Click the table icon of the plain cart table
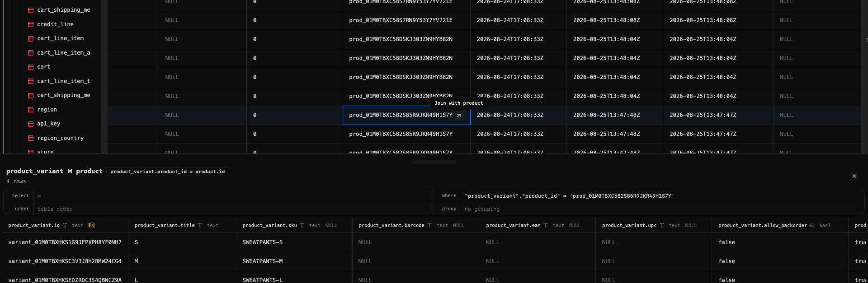Screen dimensions: 868x283 click(x=31, y=67)
